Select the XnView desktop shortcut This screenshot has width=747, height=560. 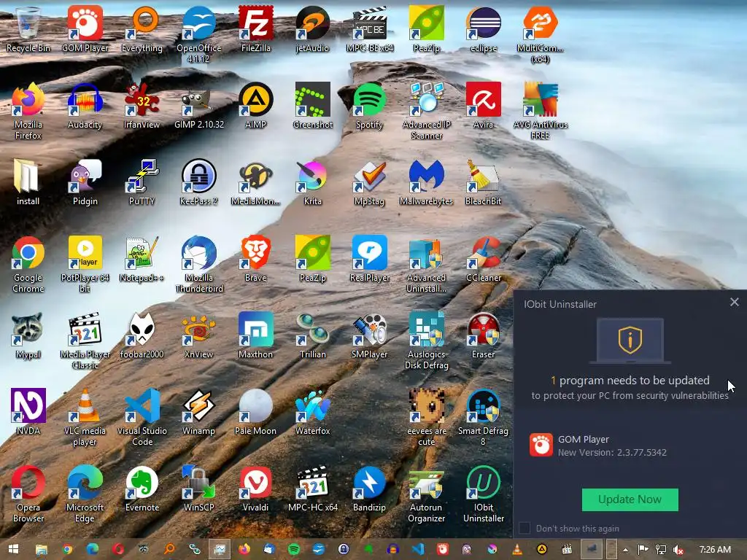[x=198, y=335]
